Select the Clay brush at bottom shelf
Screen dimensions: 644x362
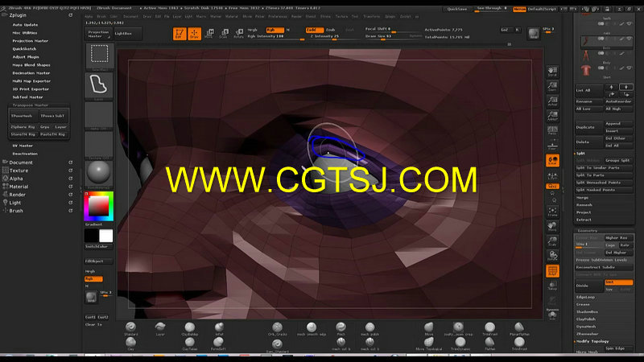(x=130, y=343)
